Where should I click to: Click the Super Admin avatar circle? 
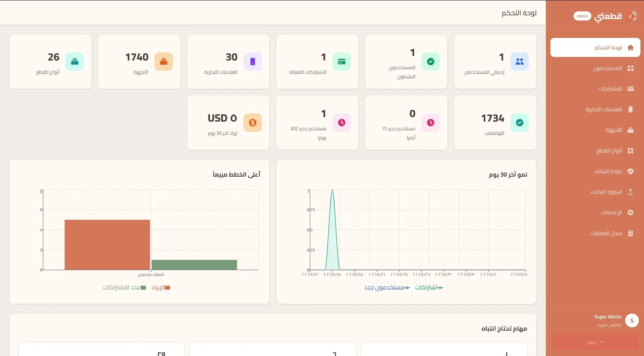pyautogui.click(x=632, y=320)
